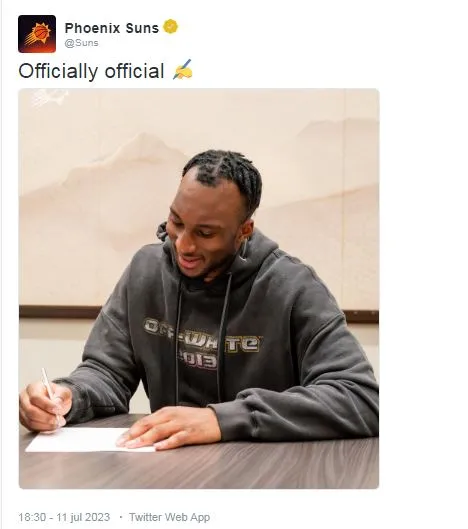Click the faint Suns watermark in the photo corner
468x529 pixels.
[49, 97]
